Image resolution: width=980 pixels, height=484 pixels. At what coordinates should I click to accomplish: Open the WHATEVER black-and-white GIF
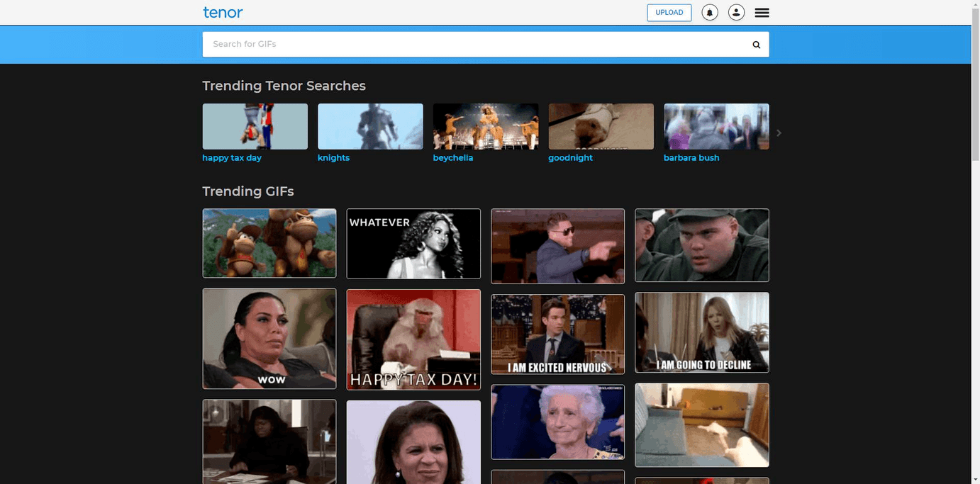413,244
